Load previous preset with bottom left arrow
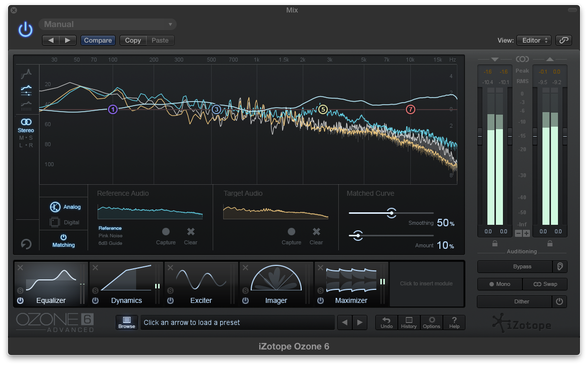Screen dimensions: 588x366 345,322
